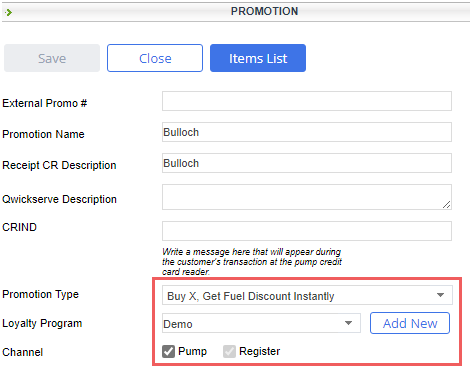Open the Loyalty Program dropdown showing Demo
Screen dimensions: 470x367
point(261,323)
